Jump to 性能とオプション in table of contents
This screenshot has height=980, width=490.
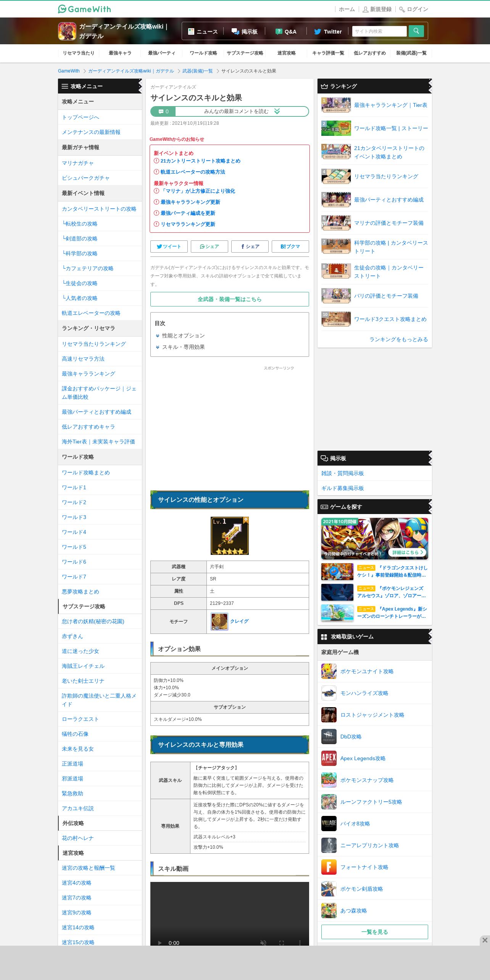click(183, 335)
